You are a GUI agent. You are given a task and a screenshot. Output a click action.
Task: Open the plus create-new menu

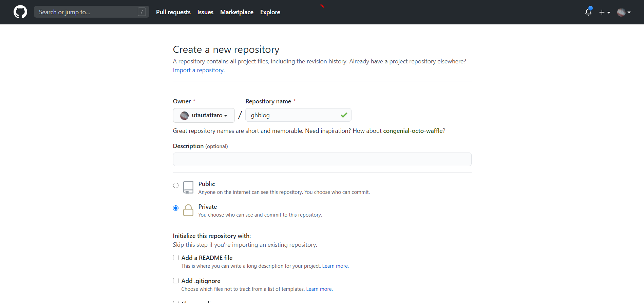click(x=605, y=12)
